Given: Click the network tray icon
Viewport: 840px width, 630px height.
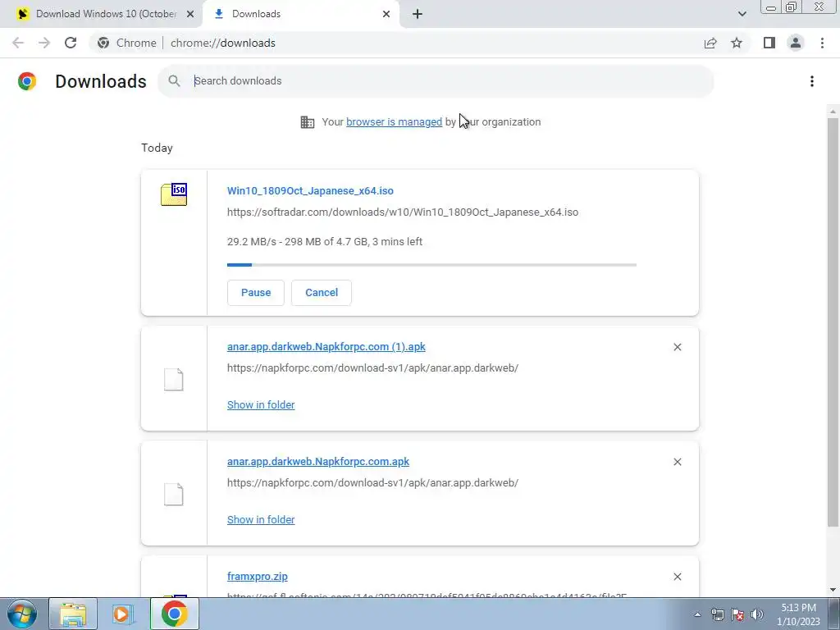Looking at the screenshot, I should click(x=717, y=614).
